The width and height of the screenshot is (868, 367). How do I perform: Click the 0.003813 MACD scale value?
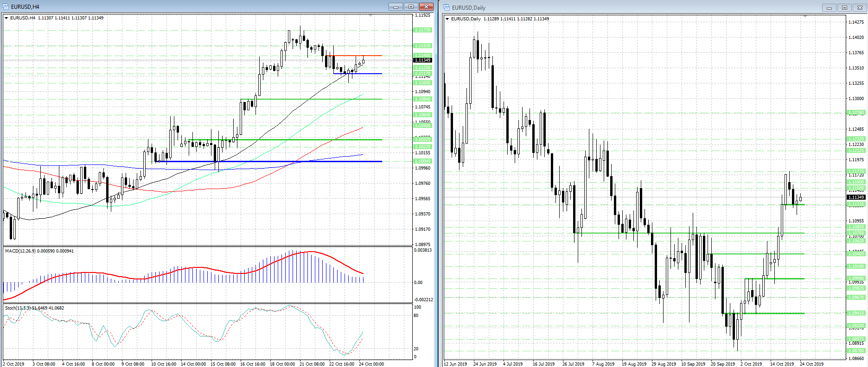[x=422, y=250]
